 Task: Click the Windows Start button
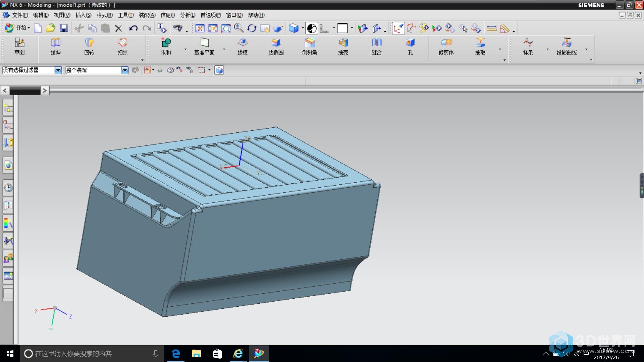[10, 354]
